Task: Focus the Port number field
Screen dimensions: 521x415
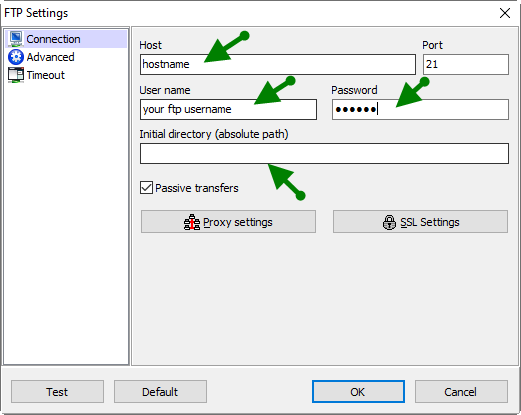Action: tap(466, 64)
